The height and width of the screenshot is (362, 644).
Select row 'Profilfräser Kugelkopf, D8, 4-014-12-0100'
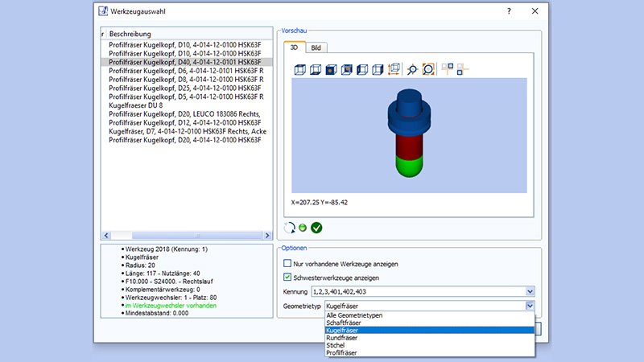pos(187,79)
